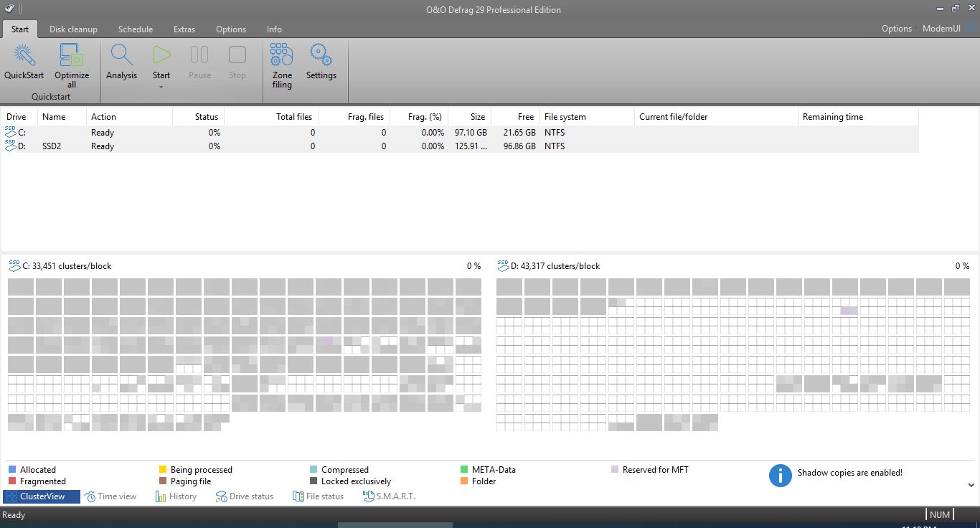Open the History tab
The height and width of the screenshot is (528, 980).
[176, 496]
